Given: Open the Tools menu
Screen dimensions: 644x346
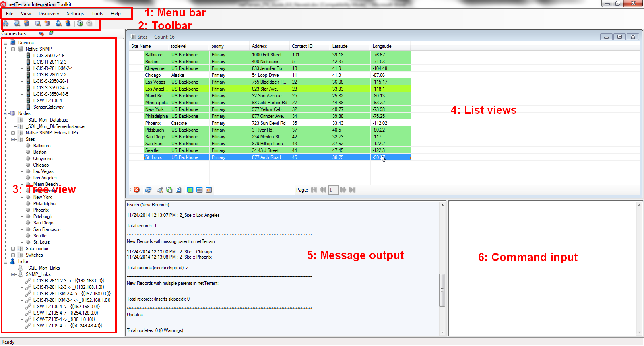Looking at the screenshot, I should 97,14.
